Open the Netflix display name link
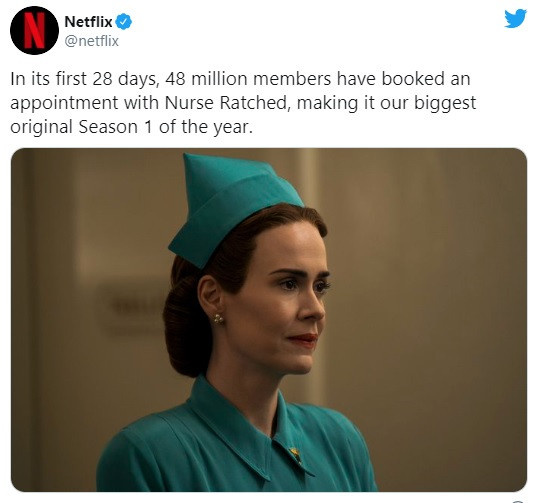Image resolution: width=535 pixels, height=503 pixels. tap(88, 22)
